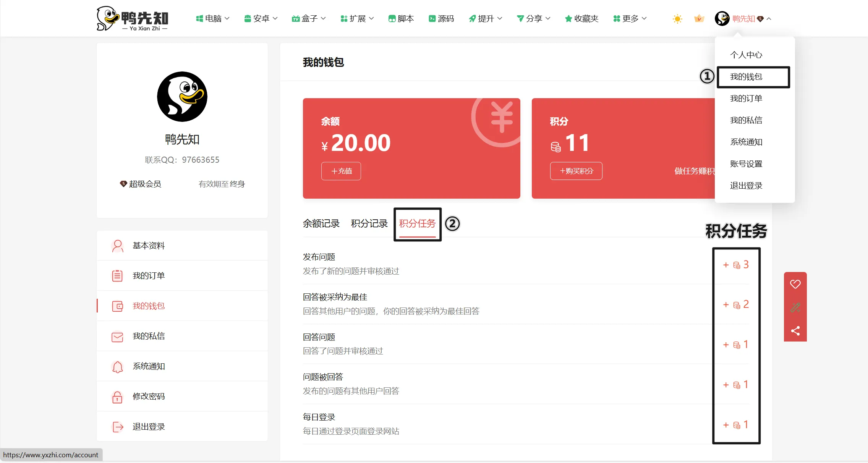Switch to the 积分记录 tab

(x=369, y=223)
